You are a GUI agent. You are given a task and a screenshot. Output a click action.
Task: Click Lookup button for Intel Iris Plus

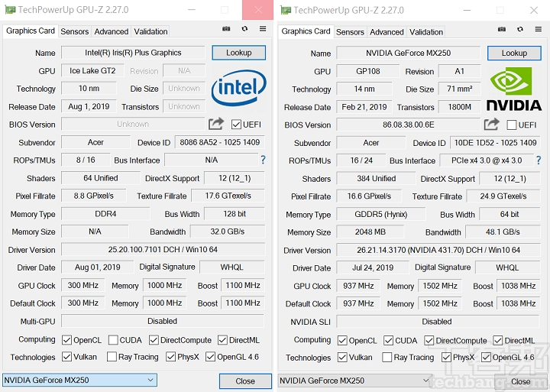point(238,53)
